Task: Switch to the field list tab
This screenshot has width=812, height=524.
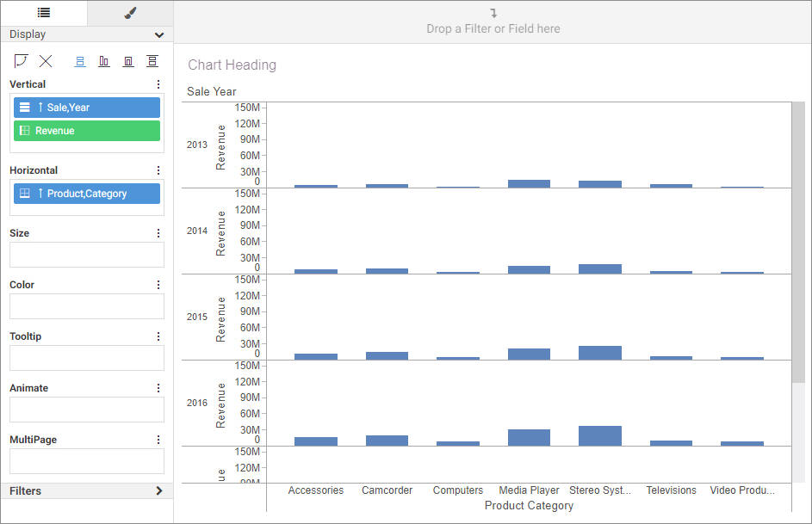Action: 42,13
